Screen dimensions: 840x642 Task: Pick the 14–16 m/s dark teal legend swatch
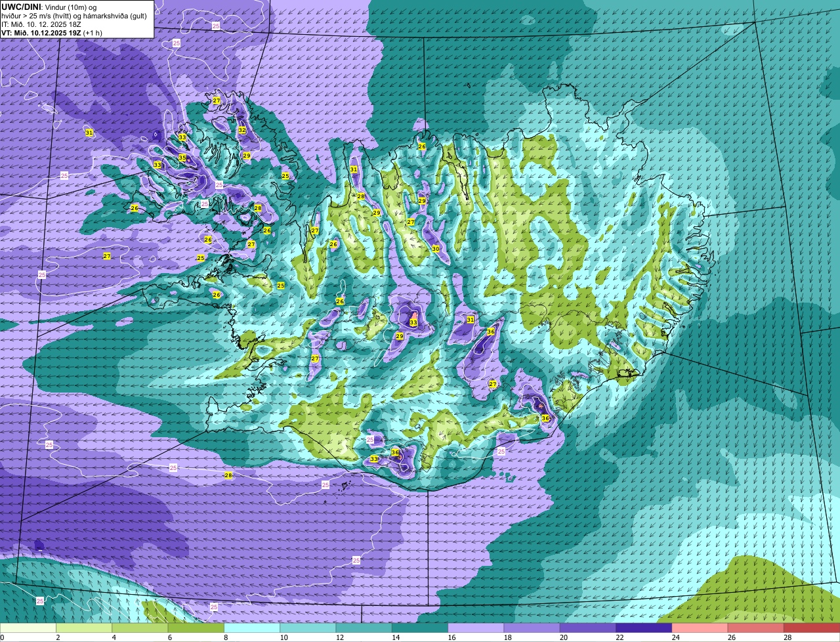pyautogui.click(x=421, y=628)
